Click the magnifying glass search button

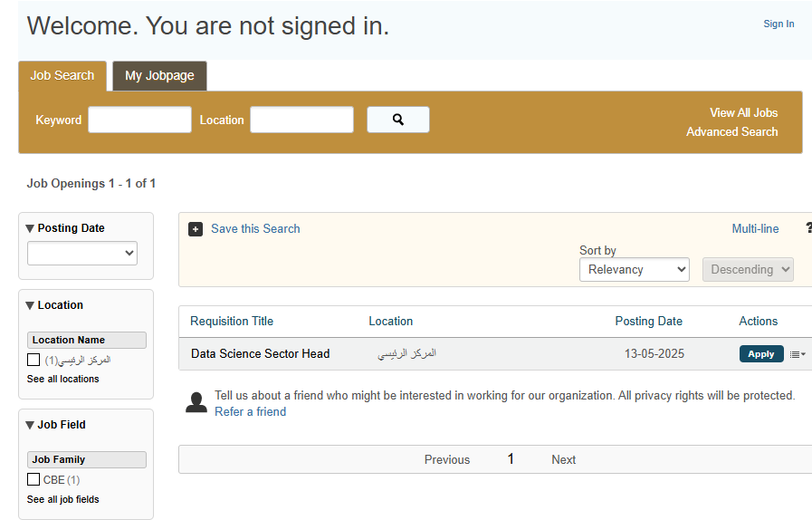click(x=397, y=120)
